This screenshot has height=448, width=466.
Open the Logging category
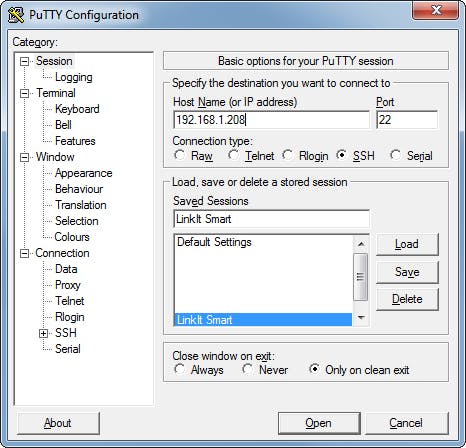tap(74, 77)
